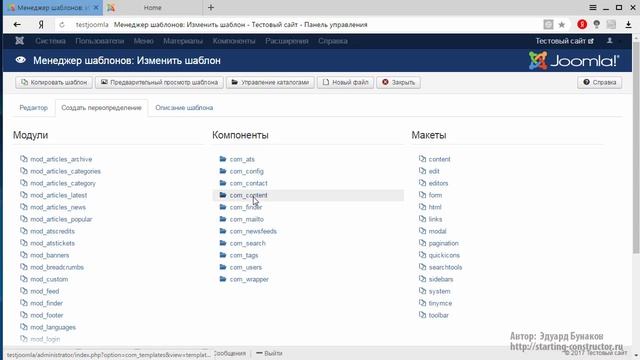Viewport: 640px width, 360px height.
Task: Click the copy icon beside the tinymce layout
Action: point(422,303)
